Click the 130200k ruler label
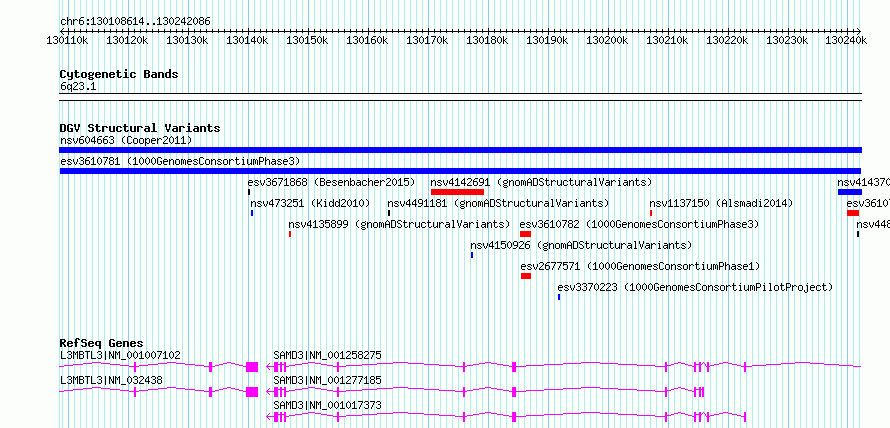Screen dimensions: 890x428 (x=607, y=40)
